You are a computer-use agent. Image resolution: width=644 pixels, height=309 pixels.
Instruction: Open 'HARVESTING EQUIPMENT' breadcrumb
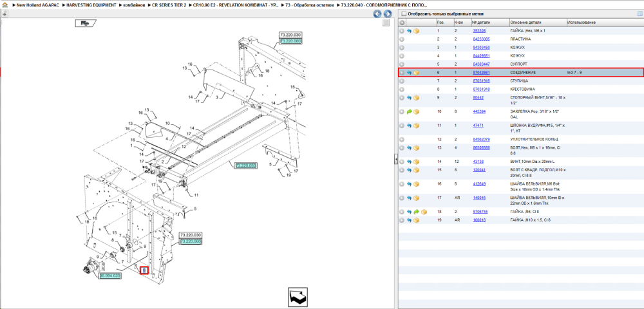coord(93,5)
